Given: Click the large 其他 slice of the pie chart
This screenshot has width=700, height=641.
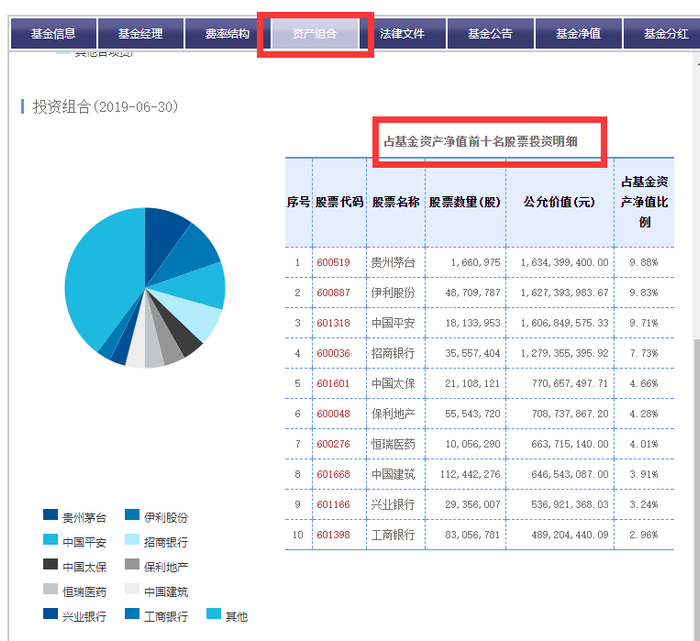Looking at the screenshot, I should (x=103, y=281).
